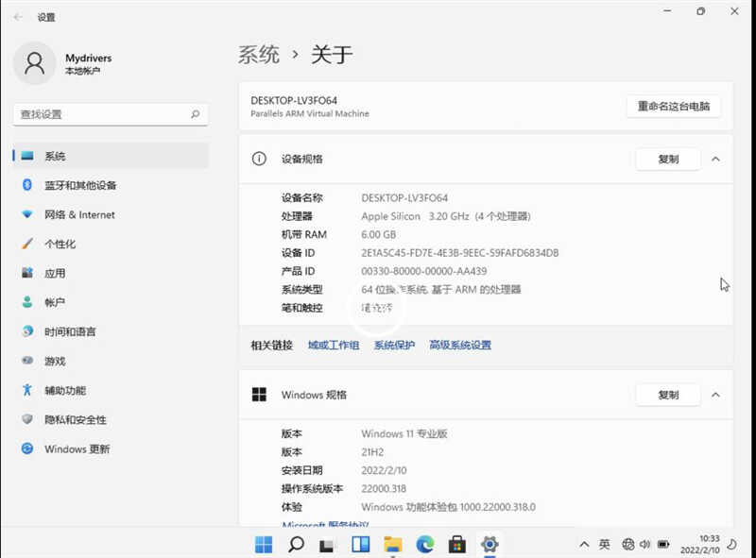The width and height of the screenshot is (756, 558).
Task: Open 蓝牙和其他设备 settings
Action: (x=111, y=185)
